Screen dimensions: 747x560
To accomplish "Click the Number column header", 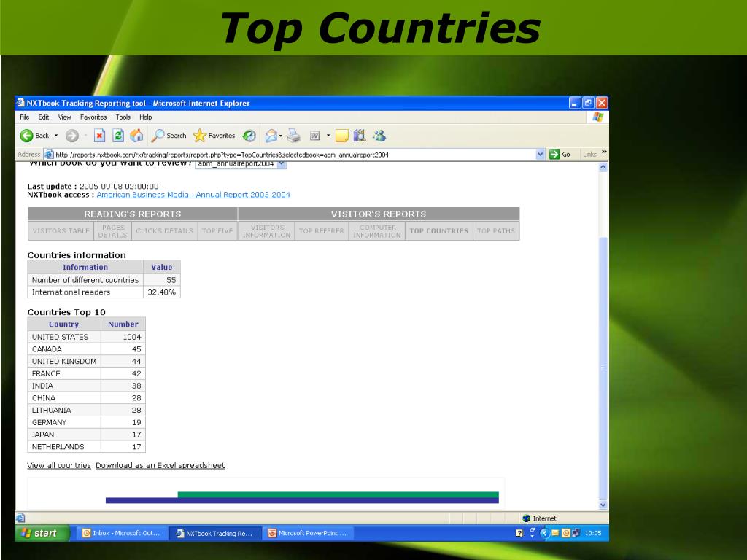I will (123, 324).
